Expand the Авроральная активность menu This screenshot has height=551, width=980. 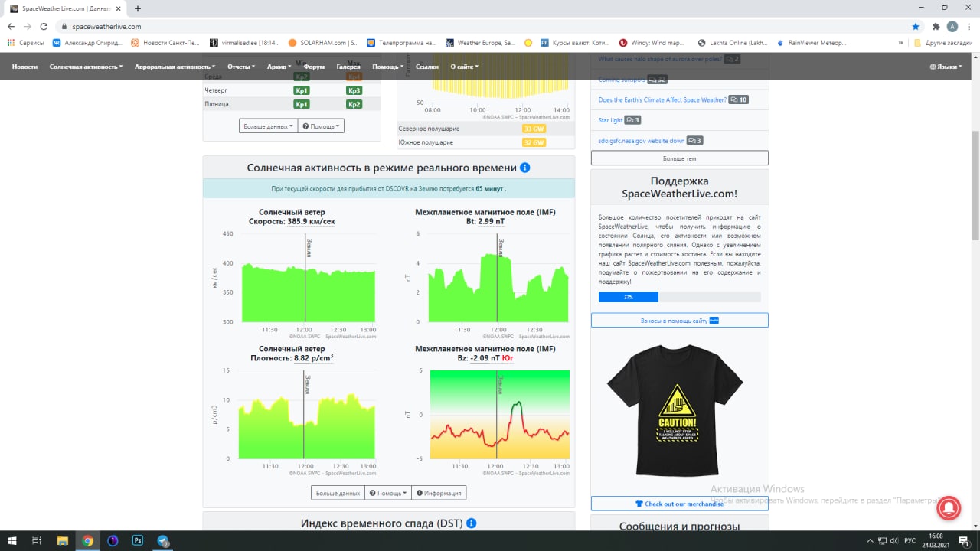[176, 67]
